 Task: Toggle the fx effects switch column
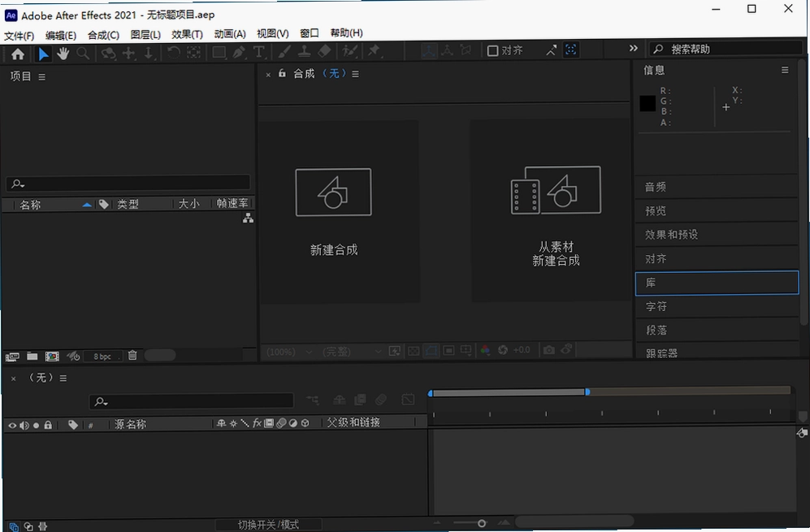(257, 423)
